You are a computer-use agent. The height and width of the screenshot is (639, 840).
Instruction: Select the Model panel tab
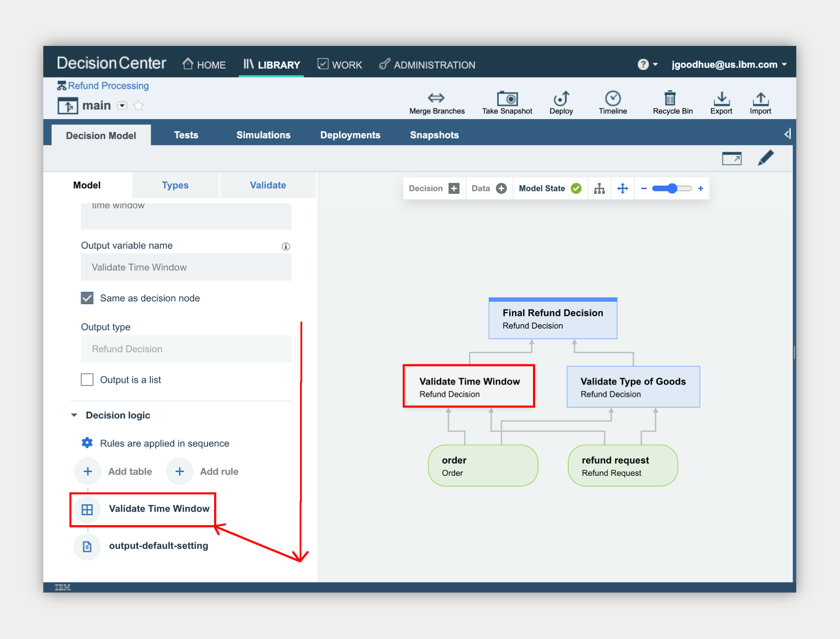[87, 185]
